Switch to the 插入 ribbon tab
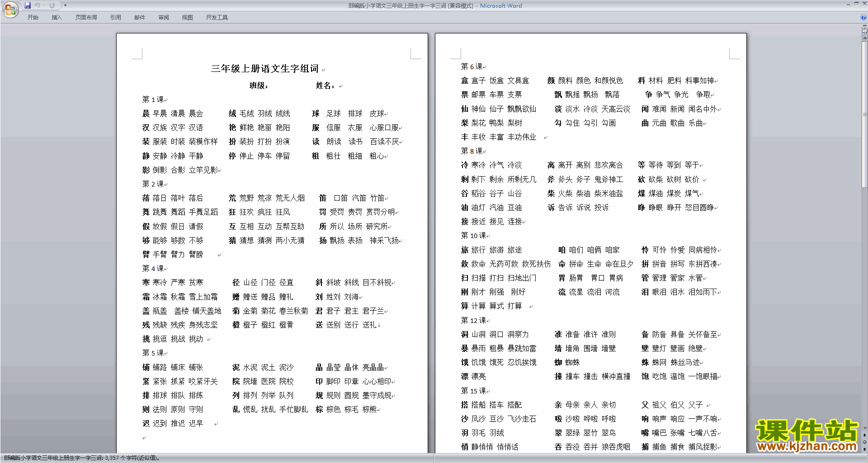 click(57, 18)
